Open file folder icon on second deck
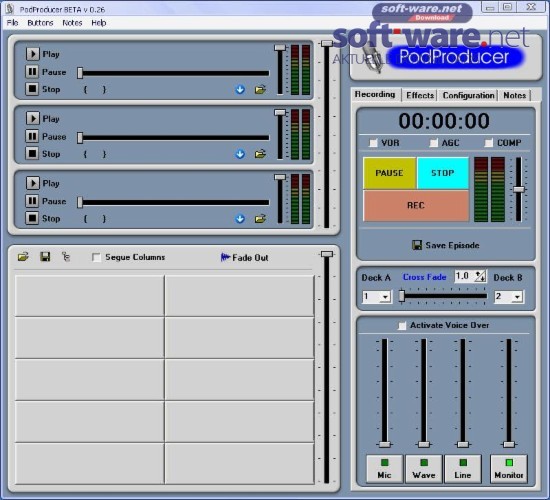 pos(260,154)
